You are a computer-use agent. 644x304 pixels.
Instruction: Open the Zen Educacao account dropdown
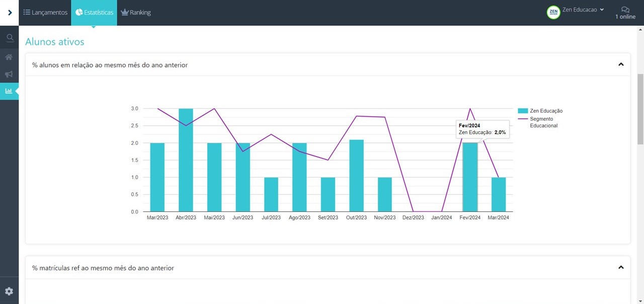click(x=583, y=10)
